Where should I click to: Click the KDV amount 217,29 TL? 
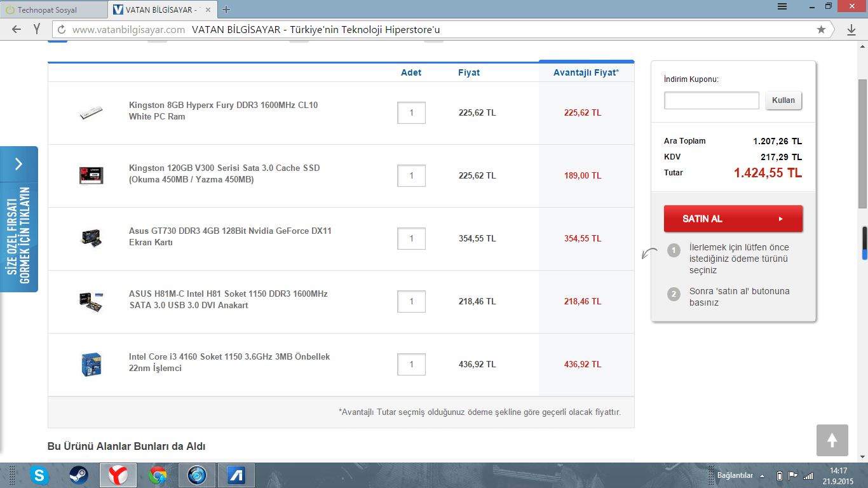pos(781,157)
